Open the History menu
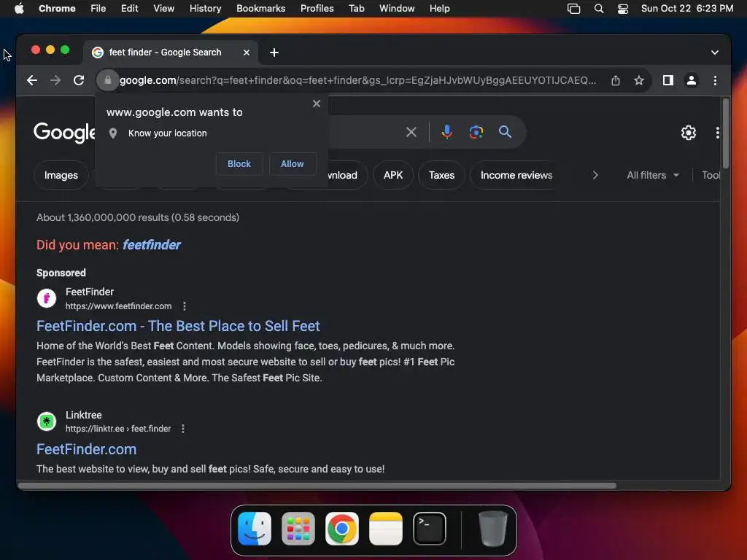Screen dimensions: 747x560 [205, 9]
